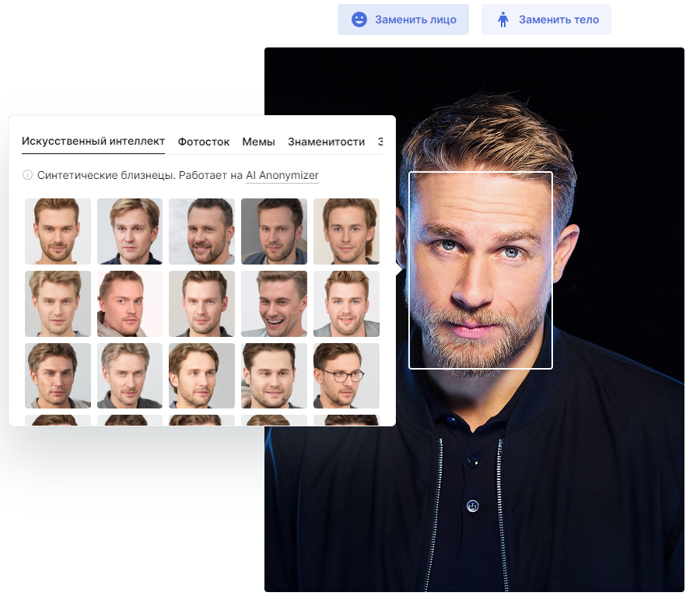Screen dimensions: 700x610
Task: Choose the laughing open-mouth face thumbnail
Action: coord(274,303)
